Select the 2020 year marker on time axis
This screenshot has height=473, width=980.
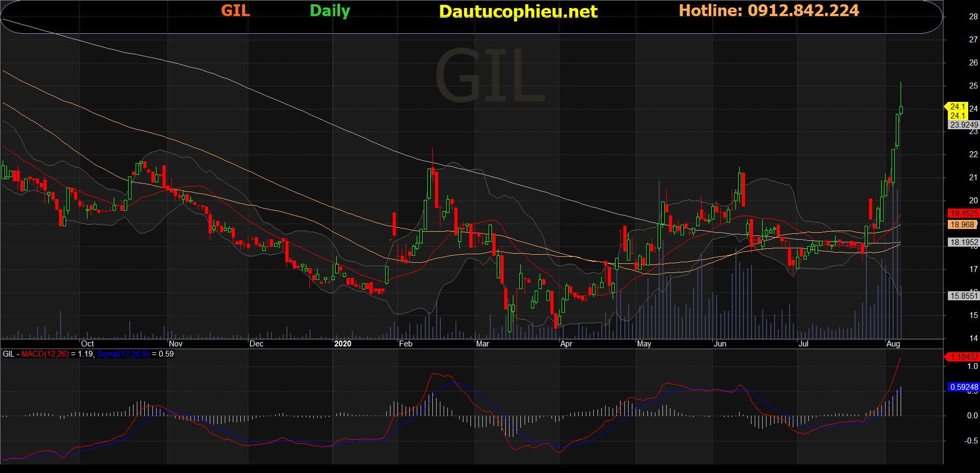(x=343, y=344)
